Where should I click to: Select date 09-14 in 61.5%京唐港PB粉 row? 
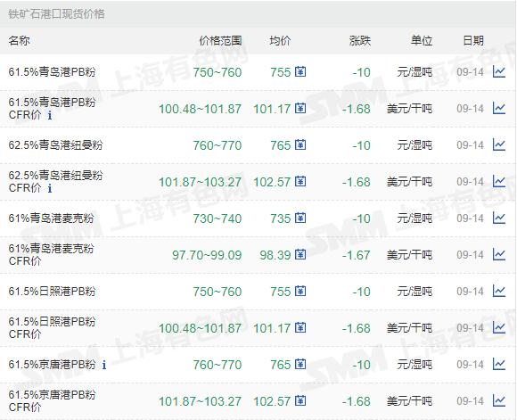click(x=470, y=365)
